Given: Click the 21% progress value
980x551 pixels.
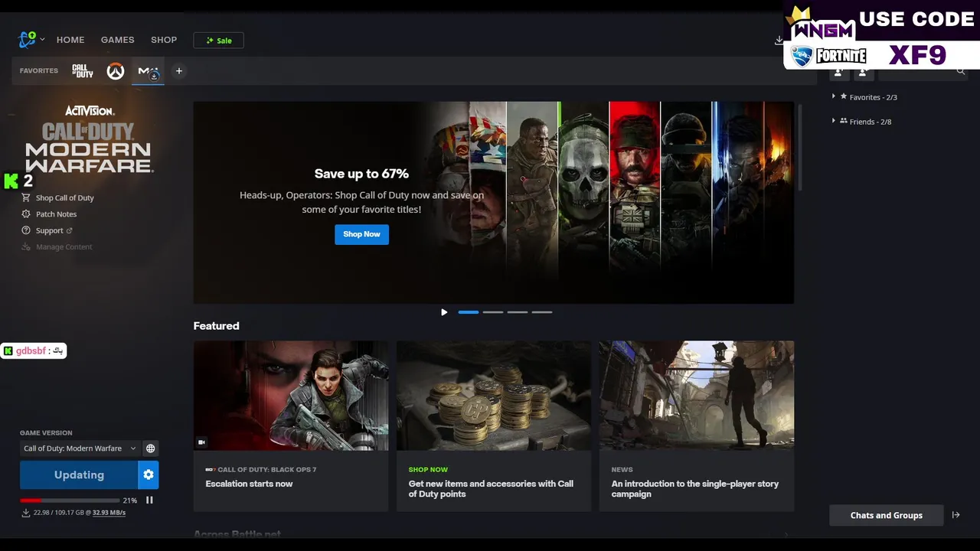Looking at the screenshot, I should point(130,500).
